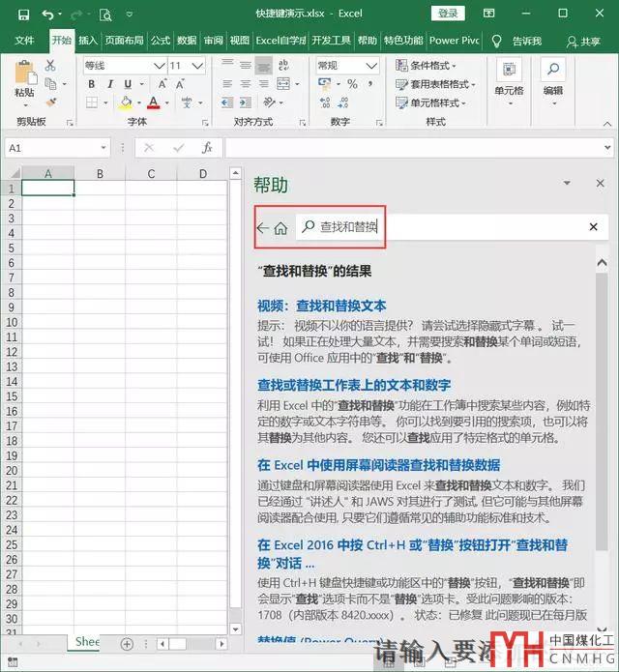Click the 登录 sign-in button

coord(449,14)
